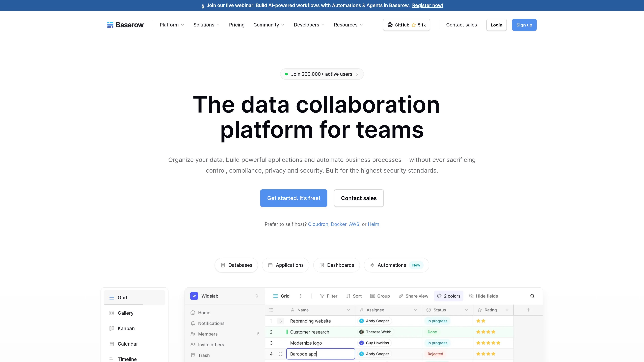This screenshot has width=644, height=362.
Task: Click the row list icon in header
Action: (271, 310)
